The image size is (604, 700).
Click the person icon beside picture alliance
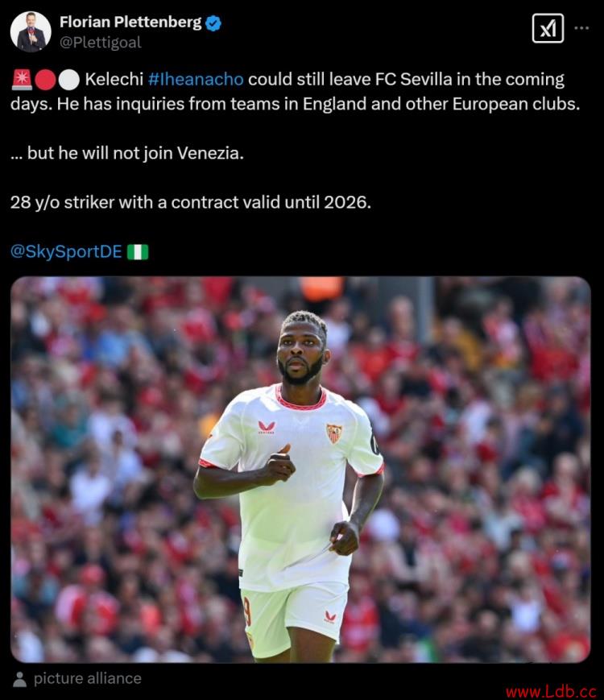pos(19,679)
